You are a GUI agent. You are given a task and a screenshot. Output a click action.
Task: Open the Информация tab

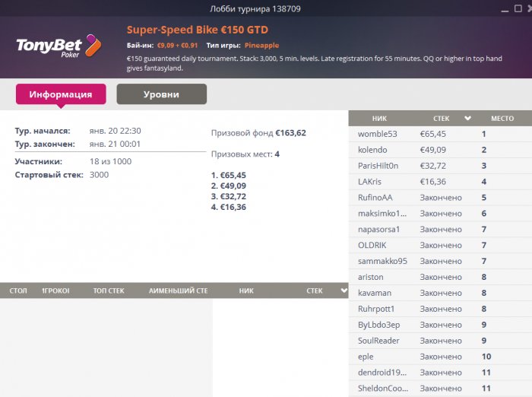(x=61, y=94)
